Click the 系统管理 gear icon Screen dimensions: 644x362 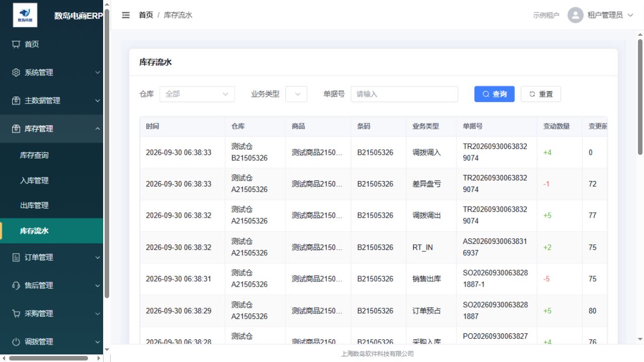point(16,72)
